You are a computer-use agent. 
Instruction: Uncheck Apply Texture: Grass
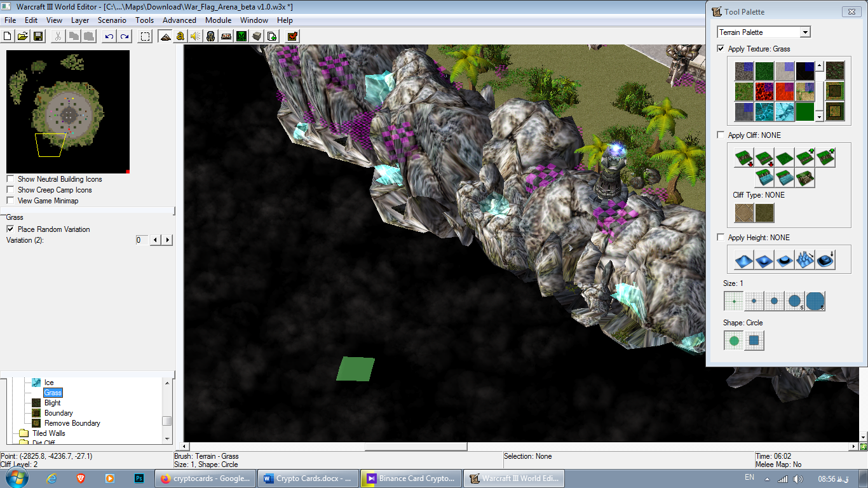pyautogui.click(x=721, y=48)
